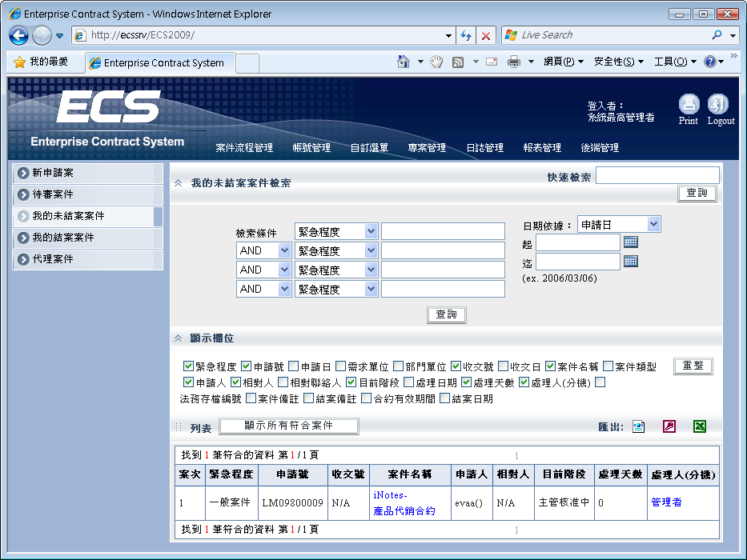
Task: Open 安全性(S) safety menu dropdown
Action: (x=618, y=62)
